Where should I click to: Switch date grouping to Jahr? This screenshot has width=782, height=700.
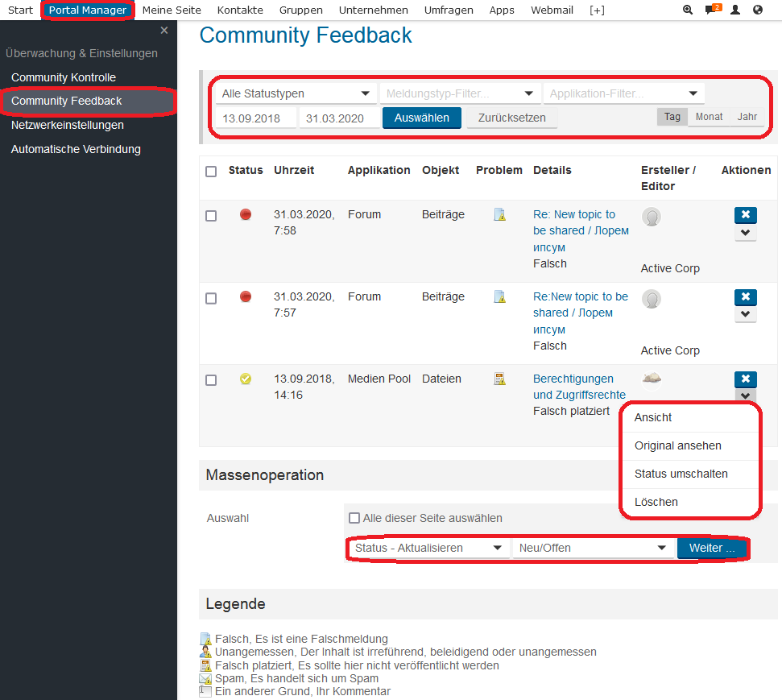[747, 117]
